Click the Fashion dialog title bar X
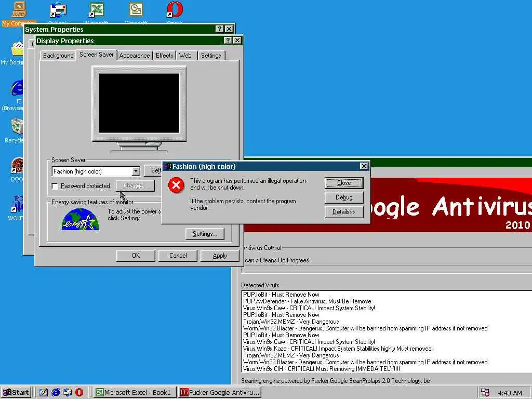The width and height of the screenshot is (532, 399). coord(364,166)
